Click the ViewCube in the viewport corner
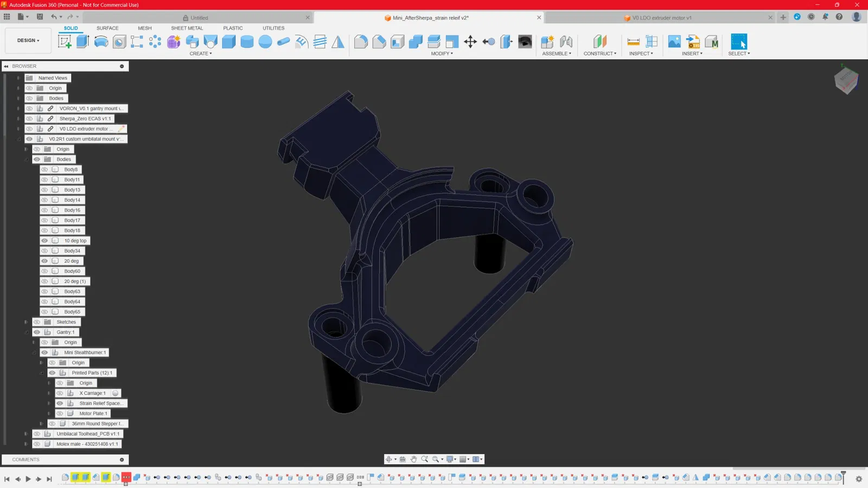The width and height of the screenshot is (868, 488). click(846, 81)
